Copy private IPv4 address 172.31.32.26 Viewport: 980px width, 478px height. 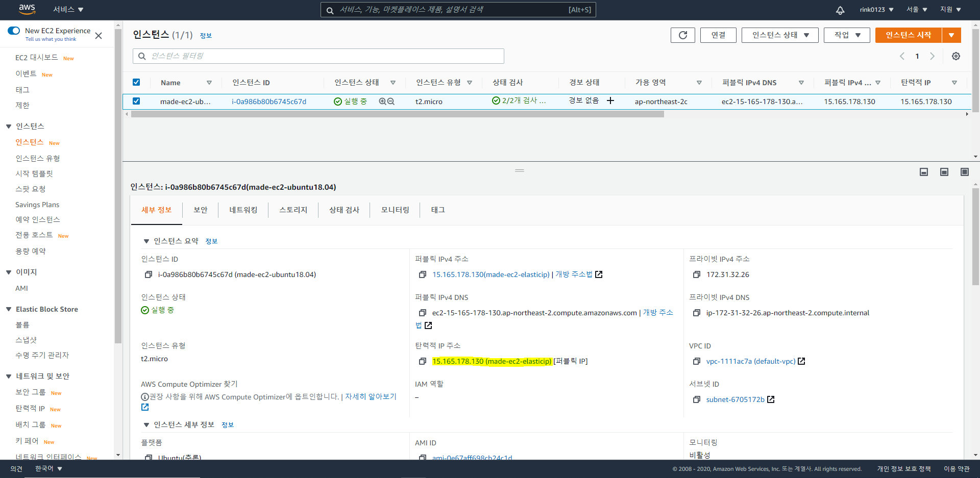tap(697, 274)
